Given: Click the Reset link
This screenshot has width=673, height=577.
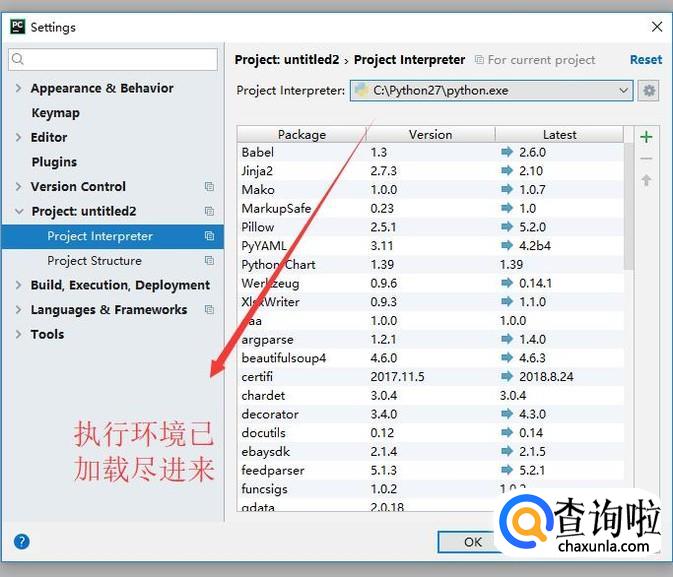Looking at the screenshot, I should [646, 60].
